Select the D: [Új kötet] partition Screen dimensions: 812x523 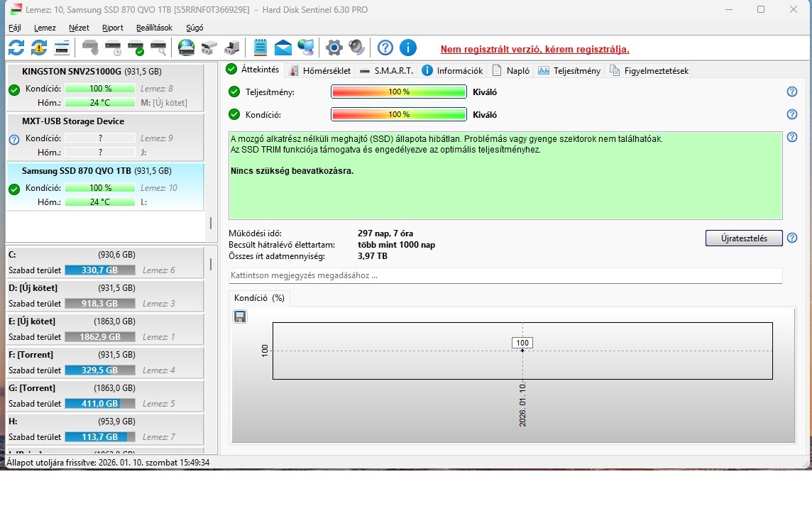[x=105, y=296]
